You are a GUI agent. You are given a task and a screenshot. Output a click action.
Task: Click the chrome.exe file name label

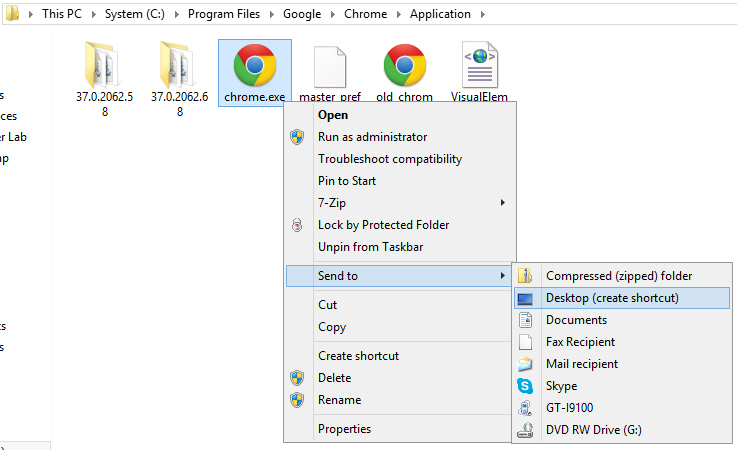255,97
